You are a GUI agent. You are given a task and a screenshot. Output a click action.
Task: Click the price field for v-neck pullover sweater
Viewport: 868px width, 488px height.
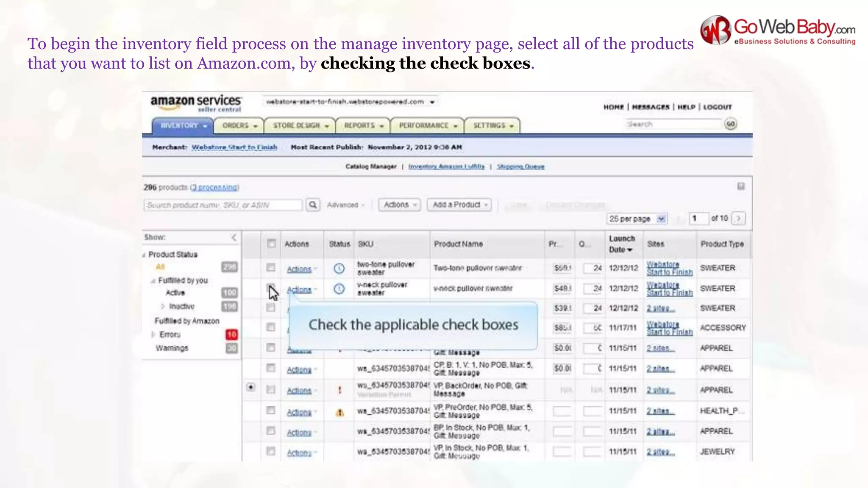coord(562,288)
